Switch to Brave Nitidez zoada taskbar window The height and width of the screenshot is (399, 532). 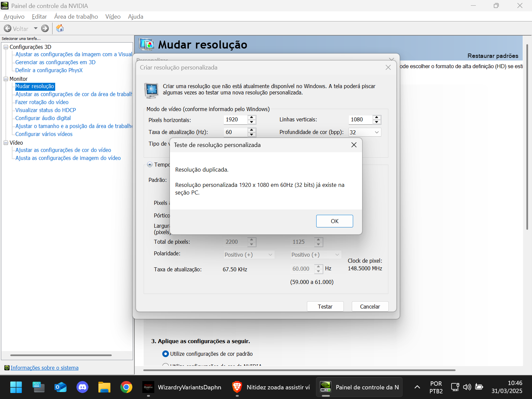click(x=271, y=387)
